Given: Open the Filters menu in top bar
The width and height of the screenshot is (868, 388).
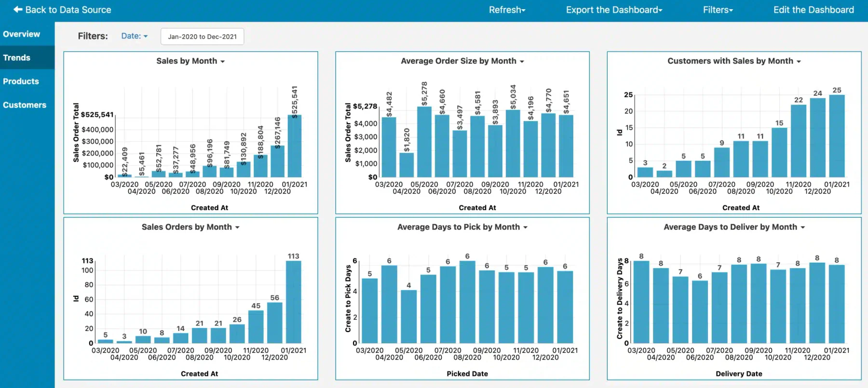Looking at the screenshot, I should [718, 10].
